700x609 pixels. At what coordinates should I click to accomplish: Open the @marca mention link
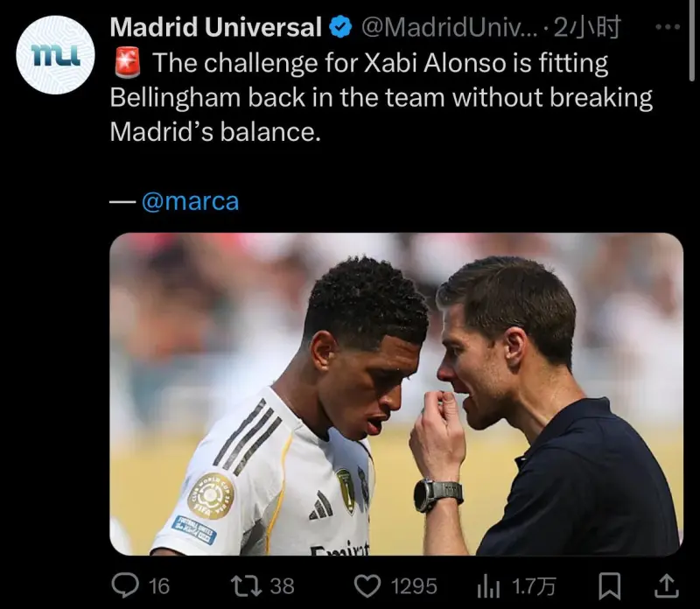pos(190,201)
